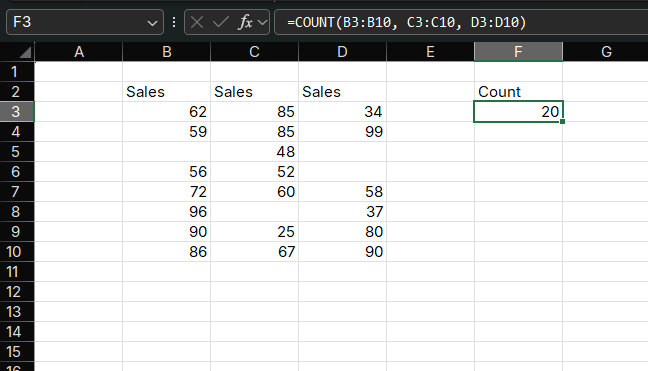Viewport: 648px width, 371px height.
Task: Select cell with value 86
Action: point(167,252)
